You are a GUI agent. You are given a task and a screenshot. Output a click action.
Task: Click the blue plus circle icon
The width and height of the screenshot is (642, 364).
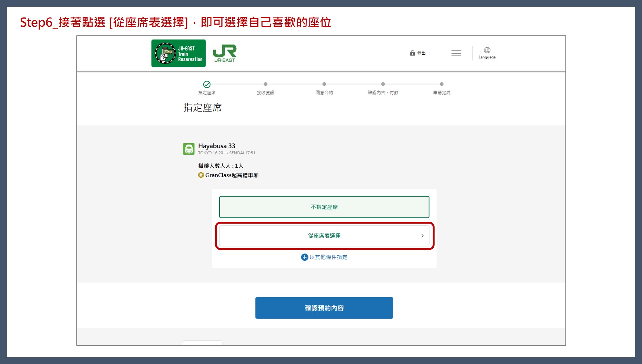(304, 257)
